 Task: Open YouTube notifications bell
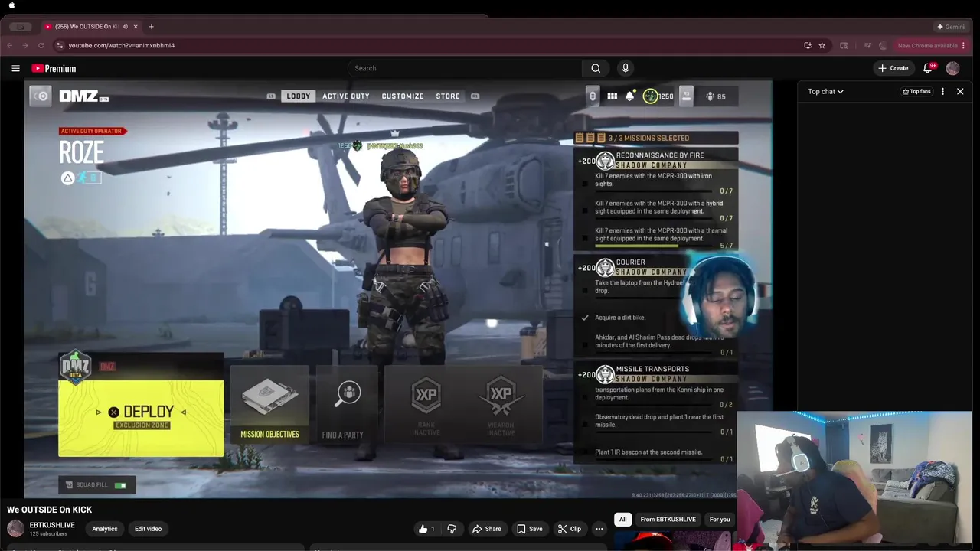pyautogui.click(x=928, y=68)
